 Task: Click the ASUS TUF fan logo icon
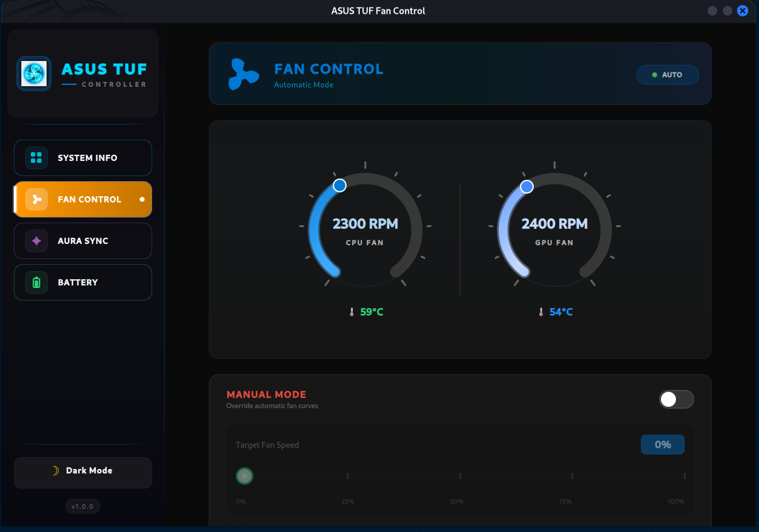34,74
